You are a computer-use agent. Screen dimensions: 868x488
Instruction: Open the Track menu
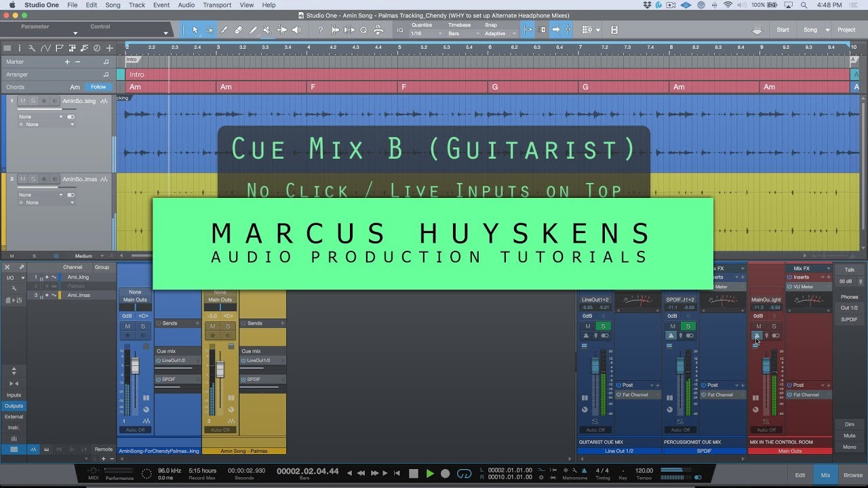(137, 5)
